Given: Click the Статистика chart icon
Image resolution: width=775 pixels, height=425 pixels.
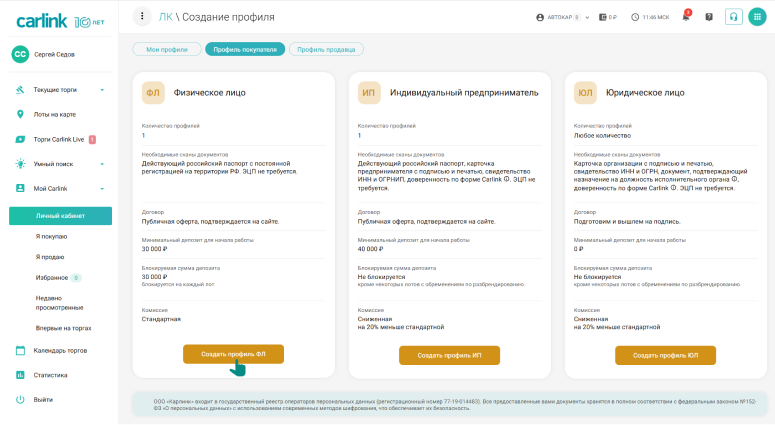Looking at the screenshot, I should 20,375.
